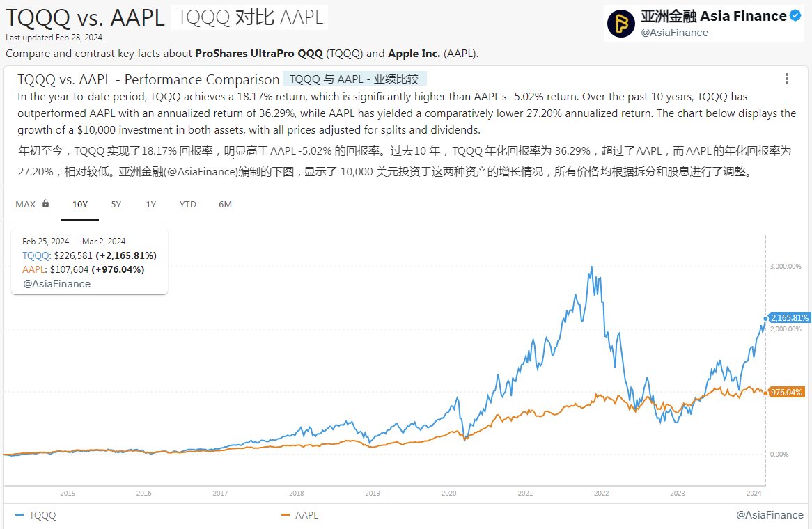The width and height of the screenshot is (812, 529).
Task: Click the orange endpoint dot on the AAPL line
Action: 767,392
